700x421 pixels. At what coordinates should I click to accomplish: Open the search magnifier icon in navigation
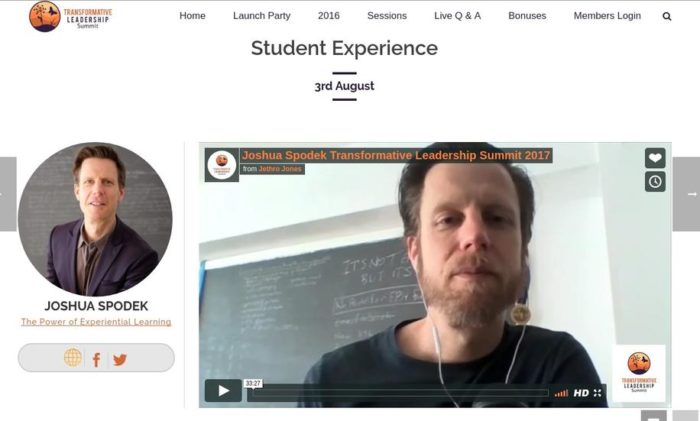coord(667,17)
